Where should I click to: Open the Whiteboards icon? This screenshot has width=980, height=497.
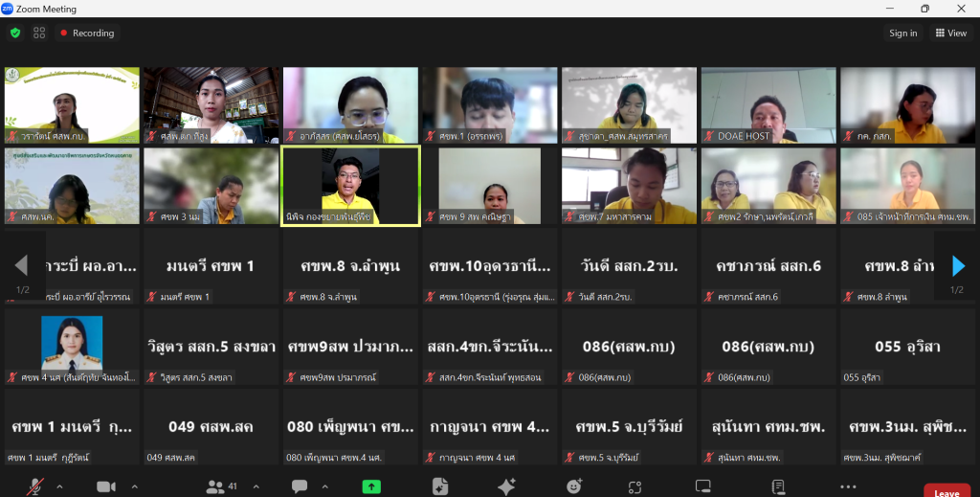703,486
